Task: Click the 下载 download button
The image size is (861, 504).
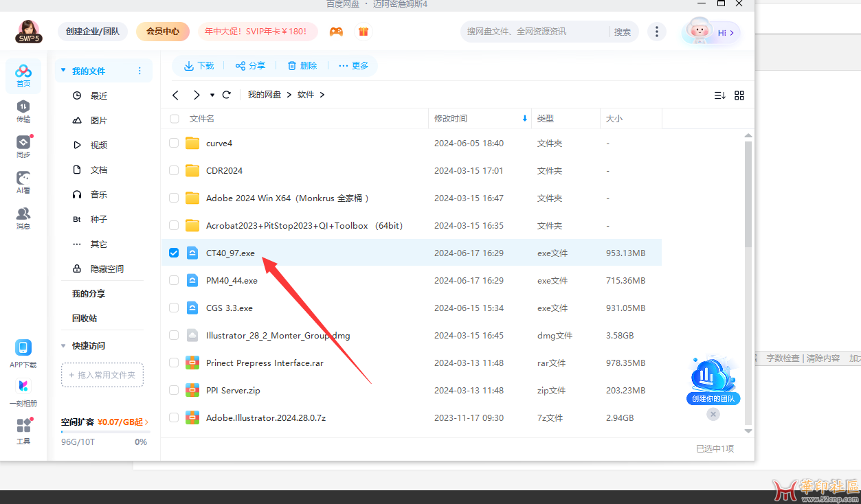Action: tap(199, 66)
